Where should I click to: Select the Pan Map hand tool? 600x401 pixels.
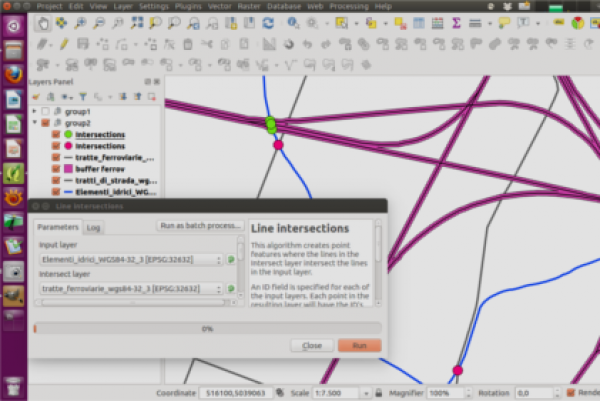(45, 24)
